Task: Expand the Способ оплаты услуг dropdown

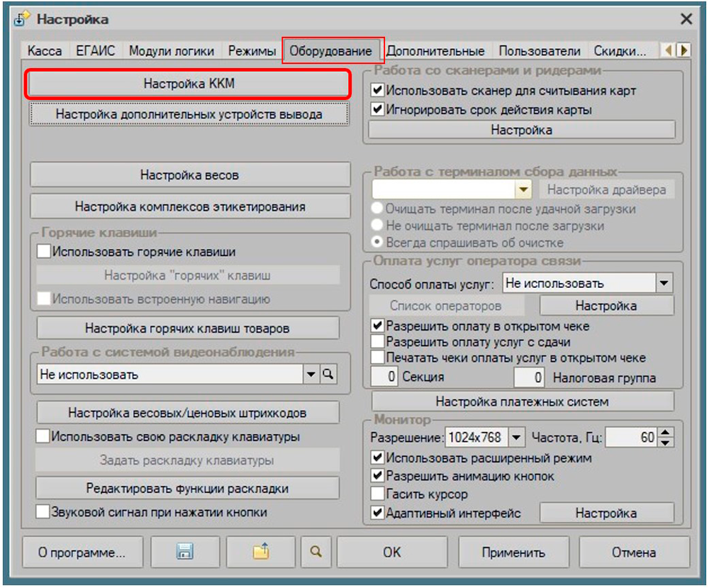Action: click(664, 283)
